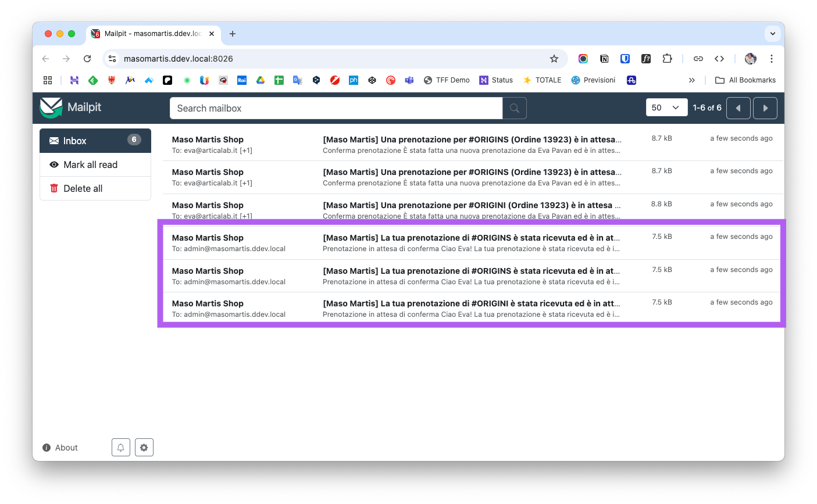Click the Google Translate bookmark icon
This screenshot has height=504, width=817.
click(298, 80)
